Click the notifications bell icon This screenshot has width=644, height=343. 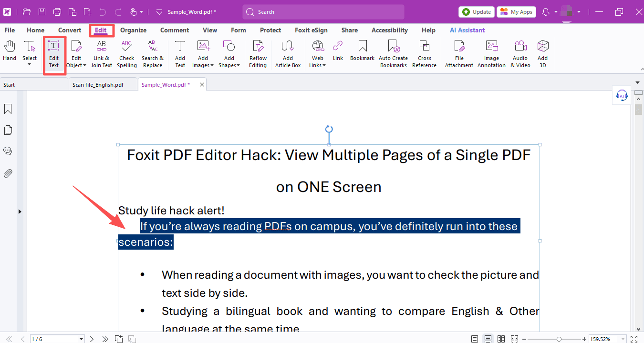(546, 12)
